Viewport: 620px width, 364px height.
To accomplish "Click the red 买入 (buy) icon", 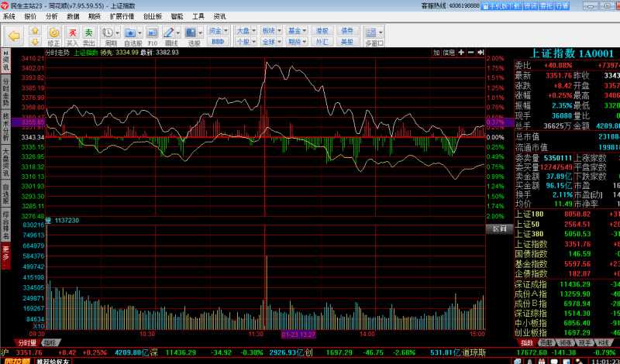I will click(72, 36).
